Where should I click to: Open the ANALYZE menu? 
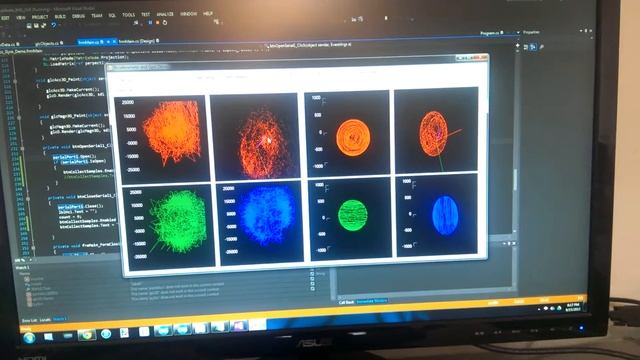click(x=165, y=14)
